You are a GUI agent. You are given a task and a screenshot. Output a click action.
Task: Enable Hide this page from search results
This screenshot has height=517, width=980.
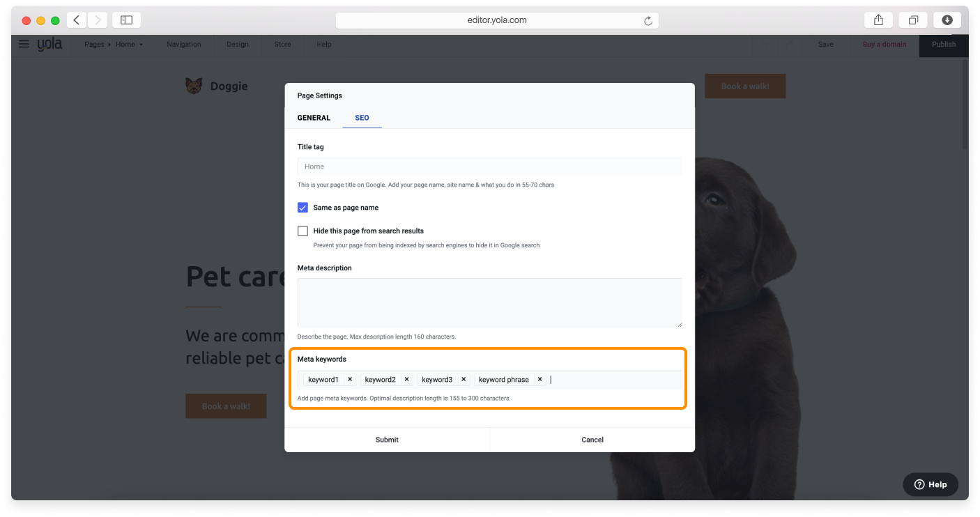(x=303, y=231)
